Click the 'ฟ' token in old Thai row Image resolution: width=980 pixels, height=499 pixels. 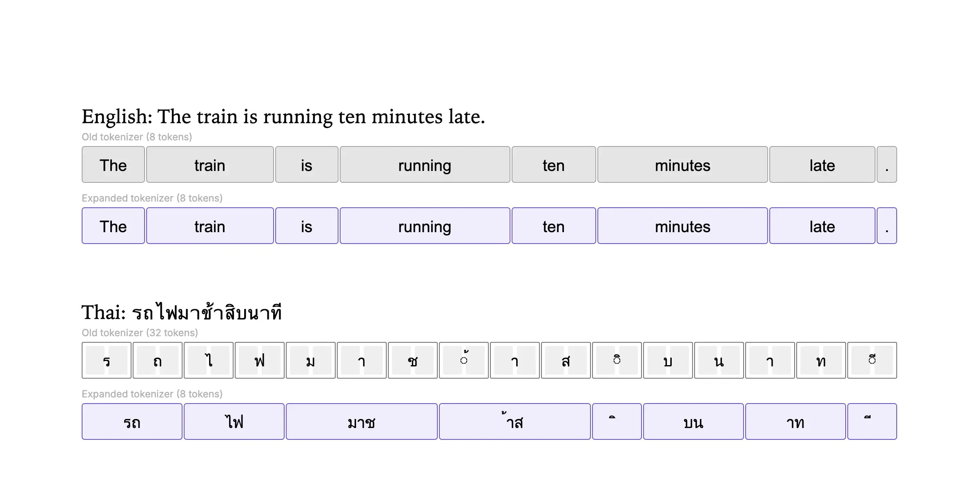[x=260, y=360]
